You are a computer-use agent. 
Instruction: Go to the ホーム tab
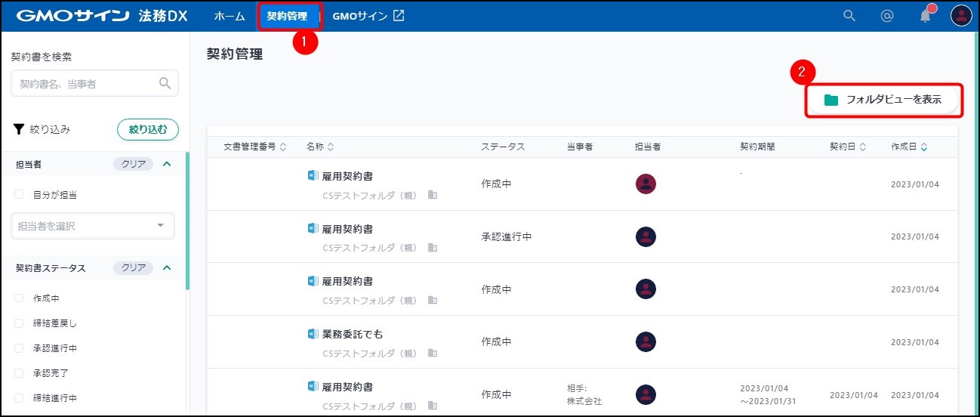[x=230, y=16]
